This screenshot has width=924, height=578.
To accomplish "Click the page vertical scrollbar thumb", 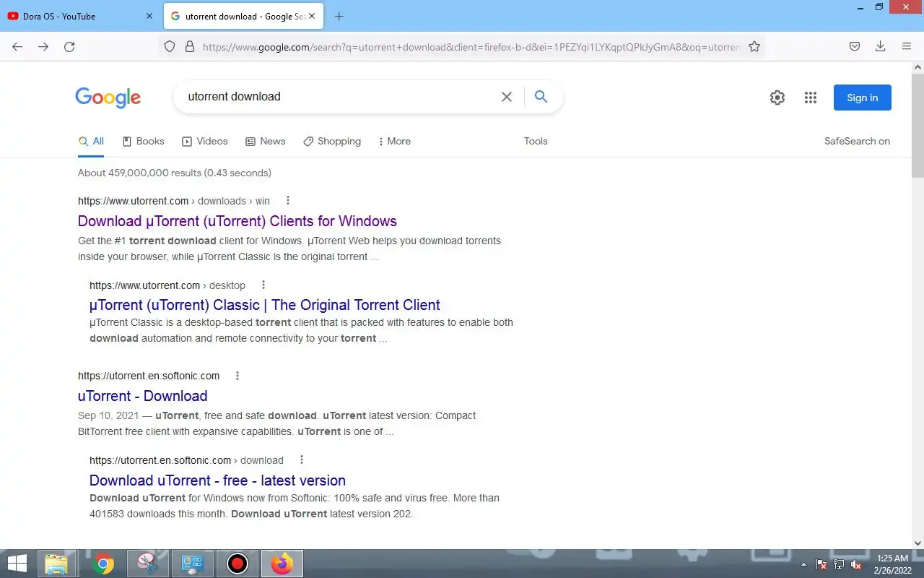I will 918,124.
